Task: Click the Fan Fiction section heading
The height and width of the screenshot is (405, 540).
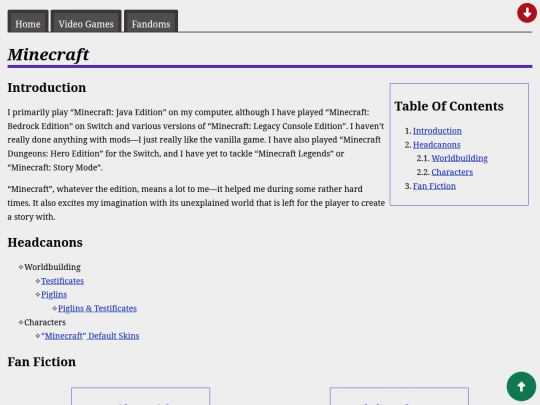Action: (42, 362)
